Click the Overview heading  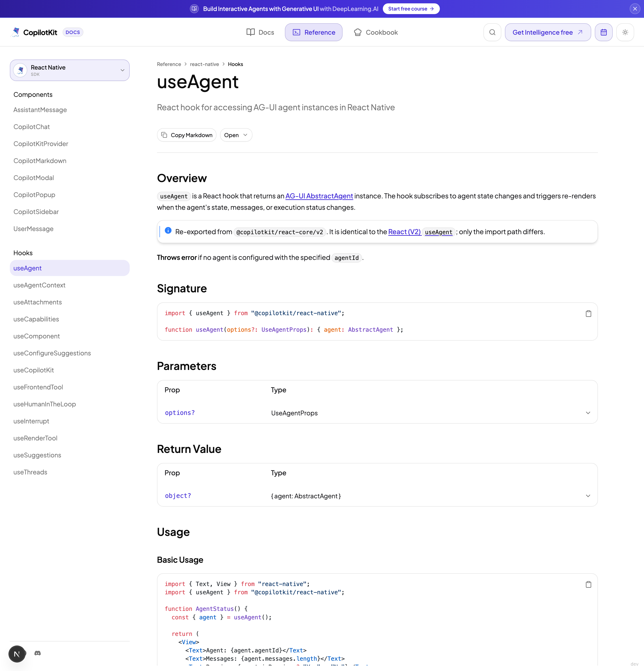point(182,178)
